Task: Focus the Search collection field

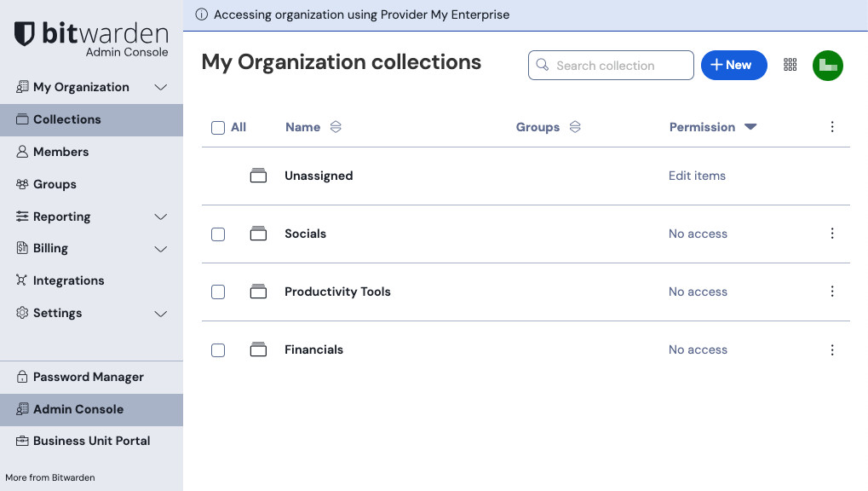Action: (x=619, y=66)
